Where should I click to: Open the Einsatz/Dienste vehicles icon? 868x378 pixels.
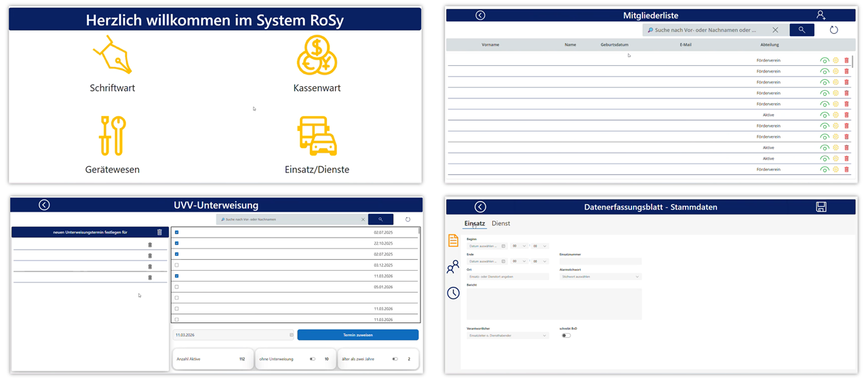[317, 136]
